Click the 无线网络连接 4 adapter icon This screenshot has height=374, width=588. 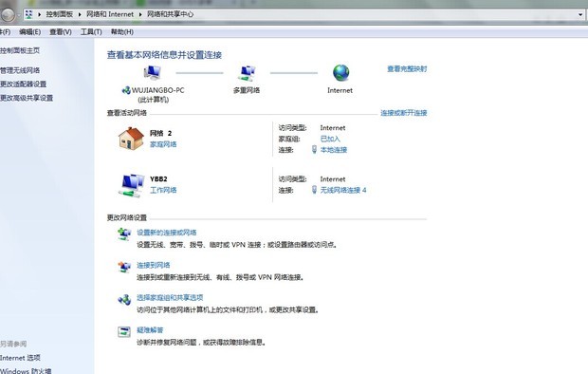pyautogui.click(x=314, y=190)
